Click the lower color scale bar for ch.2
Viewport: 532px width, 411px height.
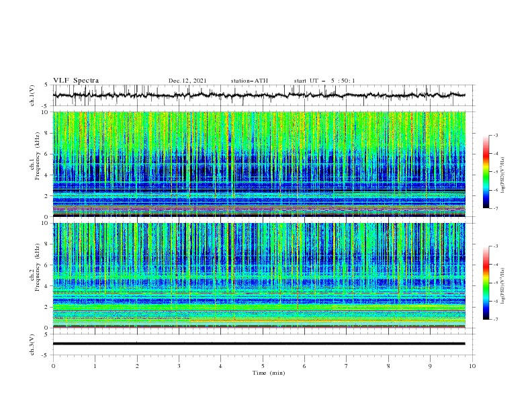[486, 283]
